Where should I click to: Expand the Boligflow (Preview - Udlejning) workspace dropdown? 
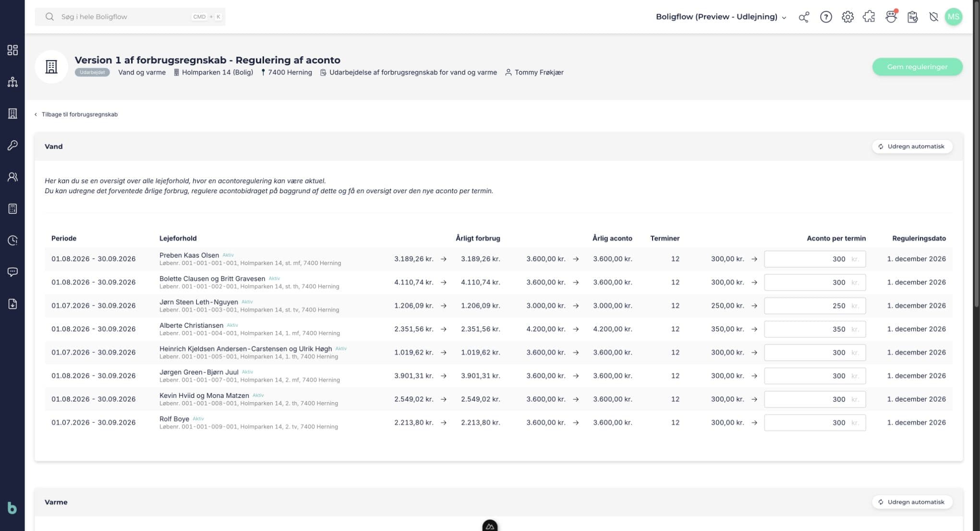click(721, 17)
